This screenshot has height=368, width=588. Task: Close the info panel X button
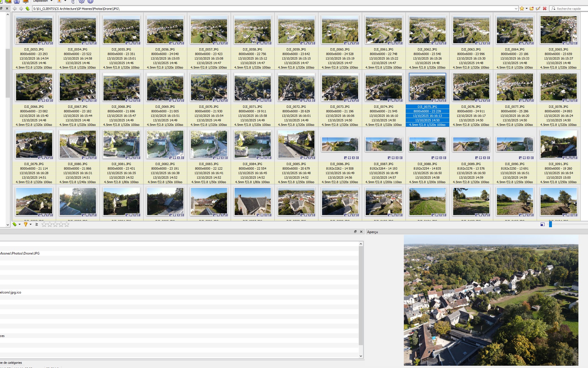point(361,232)
